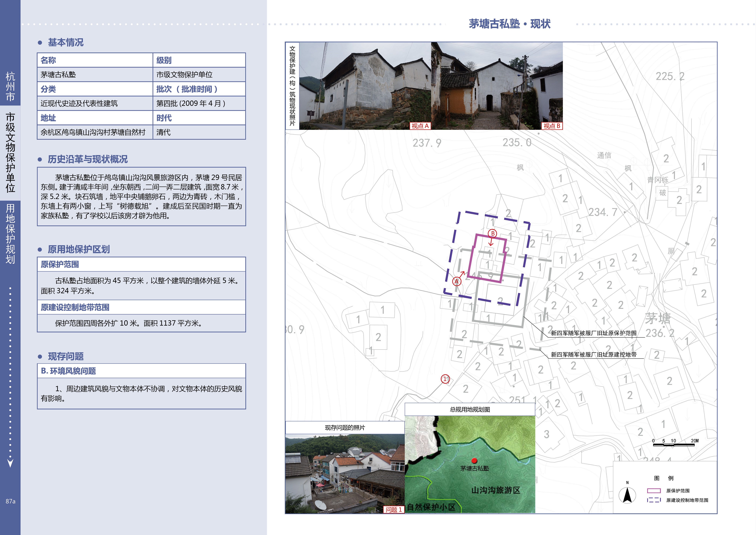
Task: Select the 市级文物保护单位 sidebar tab
Action: click(10, 153)
